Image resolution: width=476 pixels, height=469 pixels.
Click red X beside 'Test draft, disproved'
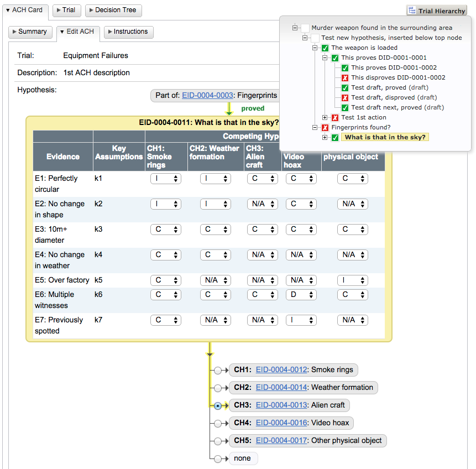pyautogui.click(x=345, y=98)
